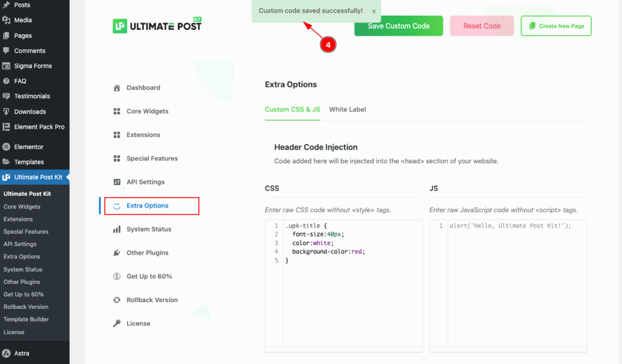Click the Posts pin icon in WordPress sidebar
This screenshot has width=622, height=364.
pyautogui.click(x=6, y=5)
